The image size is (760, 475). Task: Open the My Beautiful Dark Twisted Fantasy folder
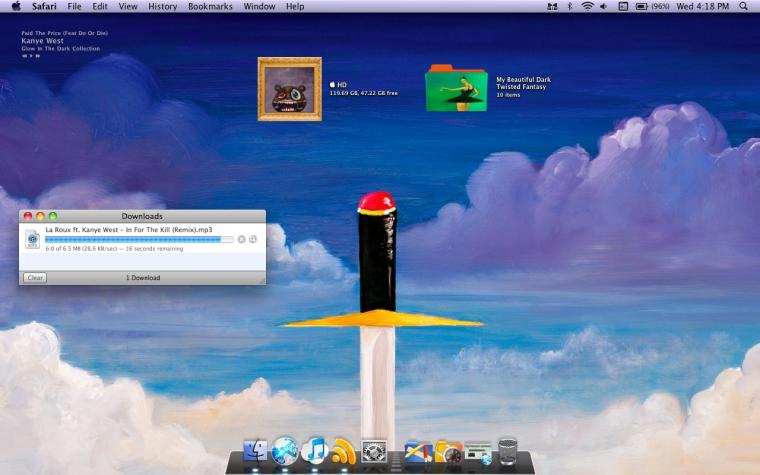pyautogui.click(x=456, y=88)
